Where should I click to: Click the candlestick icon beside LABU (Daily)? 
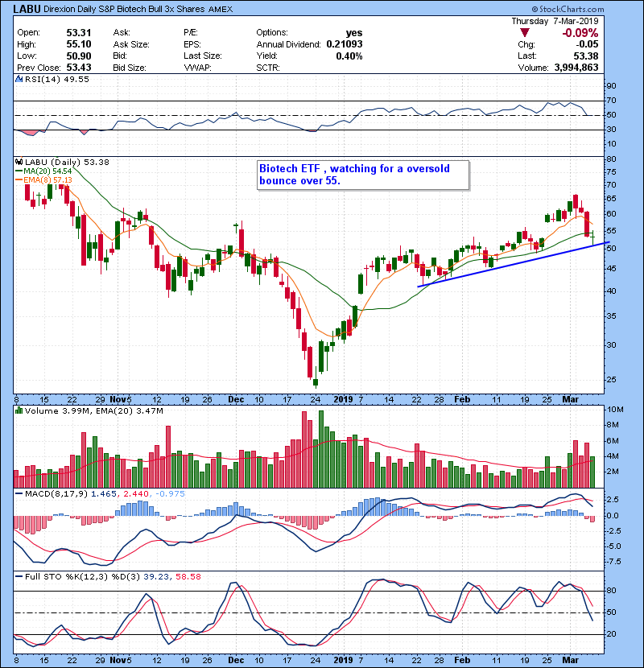click(x=19, y=162)
